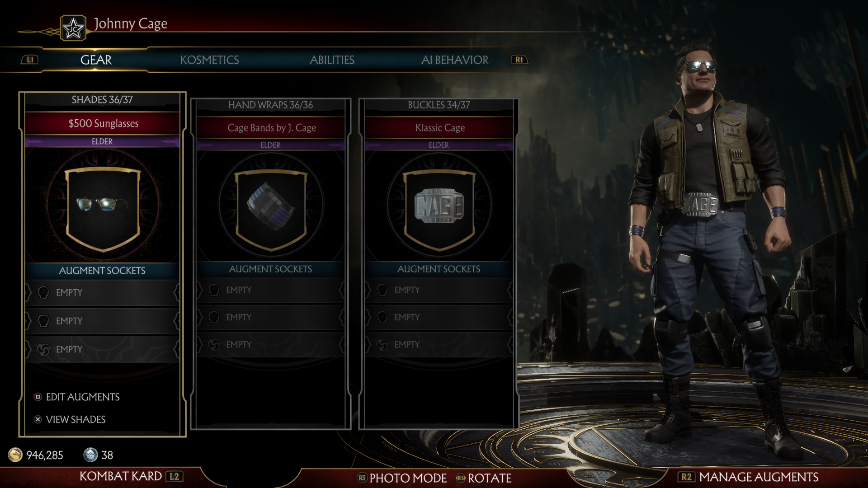This screenshot has width=868, height=488.
Task: Click the R1 next tab icon
Action: (x=519, y=60)
